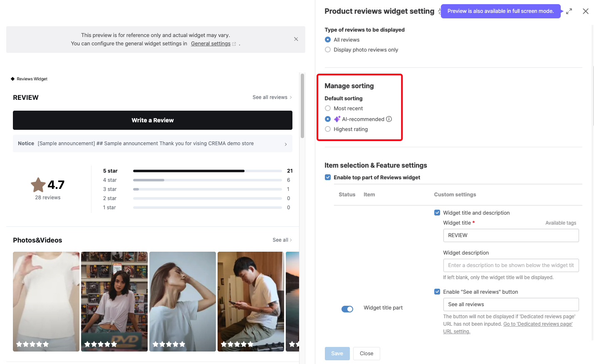Click the AI sparkles icon on AI-recommended option

[x=337, y=119]
